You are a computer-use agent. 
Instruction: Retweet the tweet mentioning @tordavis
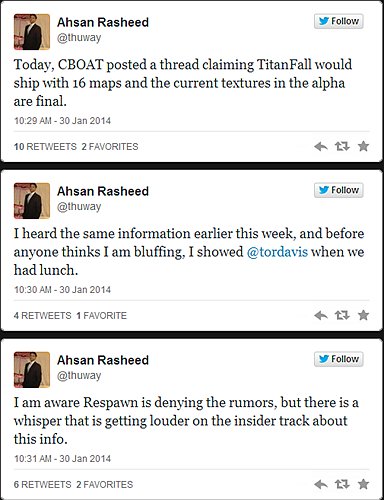[x=342, y=315]
